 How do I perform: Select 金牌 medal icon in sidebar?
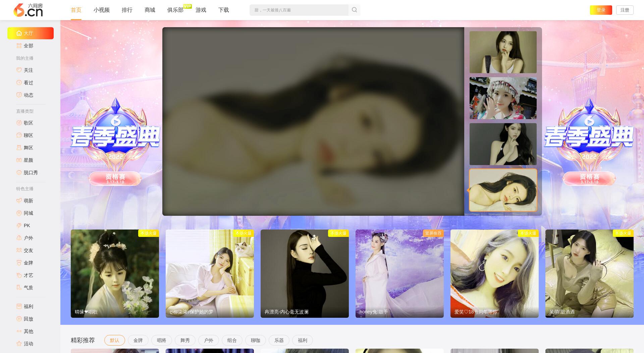click(19, 263)
